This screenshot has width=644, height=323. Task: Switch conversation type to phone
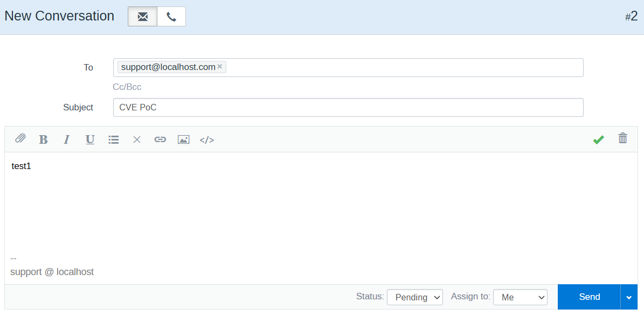pyautogui.click(x=171, y=16)
